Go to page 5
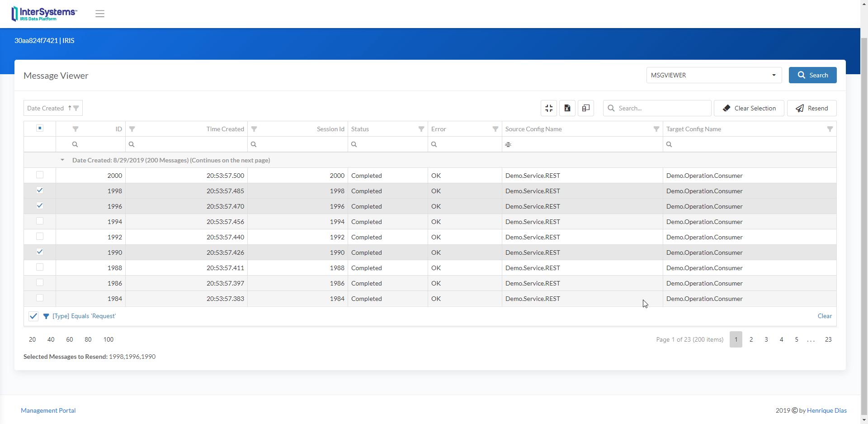Image resolution: width=868 pixels, height=424 pixels. (x=797, y=339)
